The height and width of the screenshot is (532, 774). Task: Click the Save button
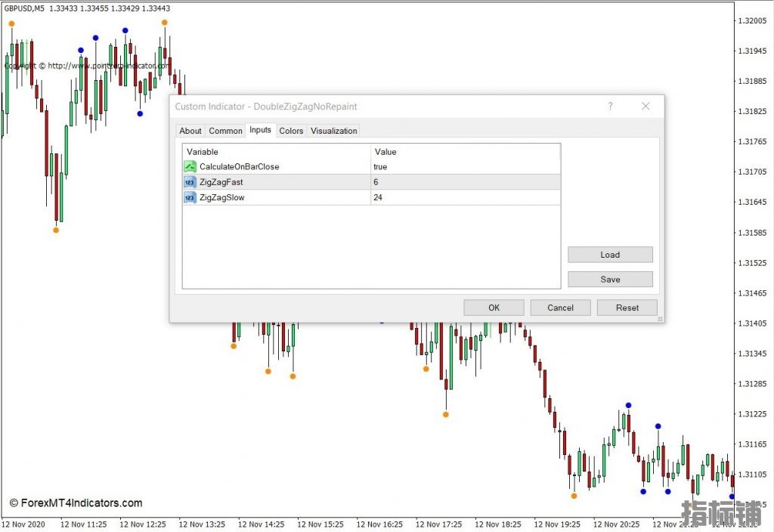[x=610, y=279]
